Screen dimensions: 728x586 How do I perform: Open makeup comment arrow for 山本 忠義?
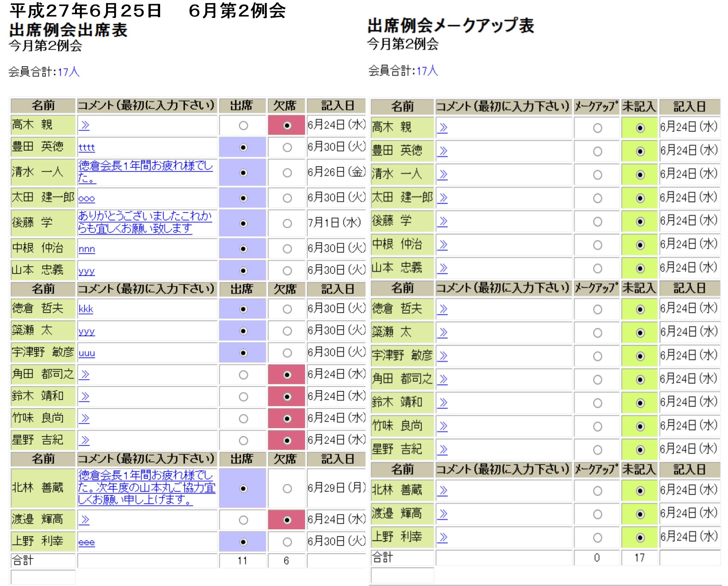[442, 268]
